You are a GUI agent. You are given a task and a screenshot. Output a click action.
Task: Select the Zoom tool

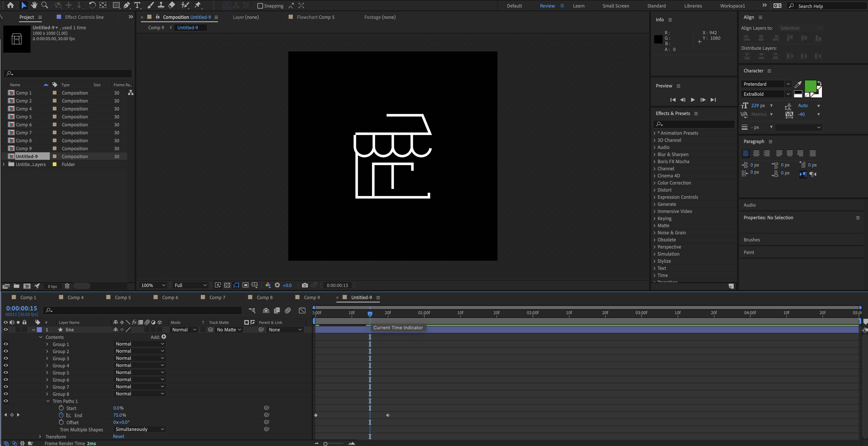[x=45, y=5]
